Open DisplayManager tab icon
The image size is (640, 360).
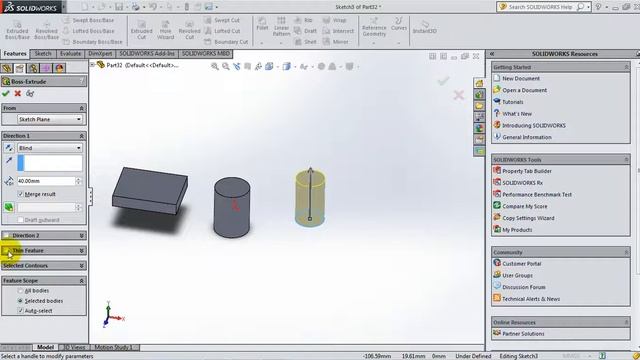coord(60,68)
